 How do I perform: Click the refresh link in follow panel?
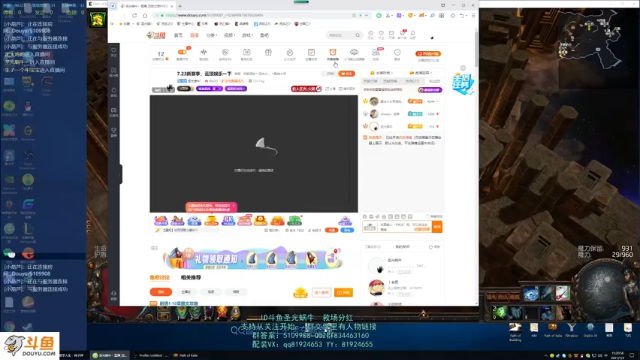(434, 247)
